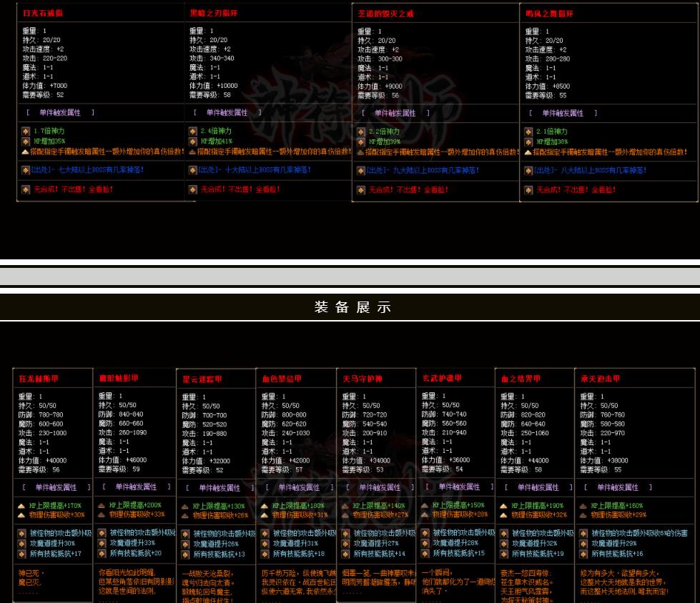Click the 血色禁忌甲 equipment title
Screen dimensions: 700x603
click(x=281, y=379)
